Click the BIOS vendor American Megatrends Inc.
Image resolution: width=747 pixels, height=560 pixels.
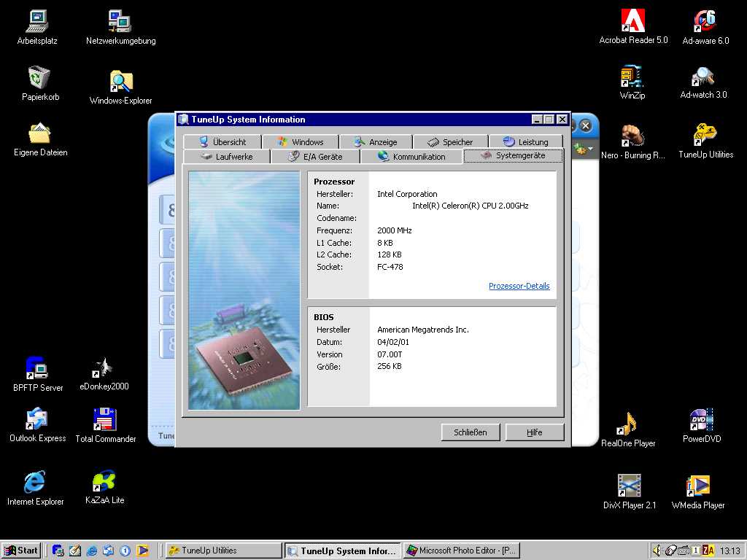point(423,330)
